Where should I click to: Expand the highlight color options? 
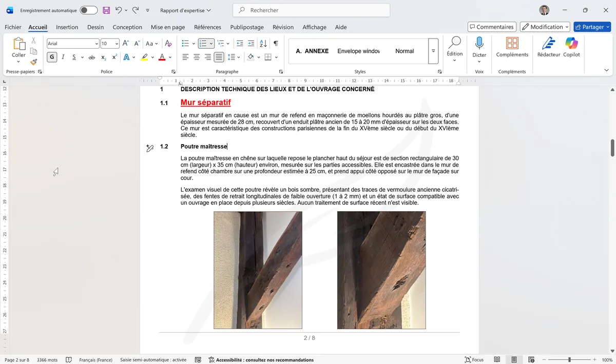click(152, 56)
